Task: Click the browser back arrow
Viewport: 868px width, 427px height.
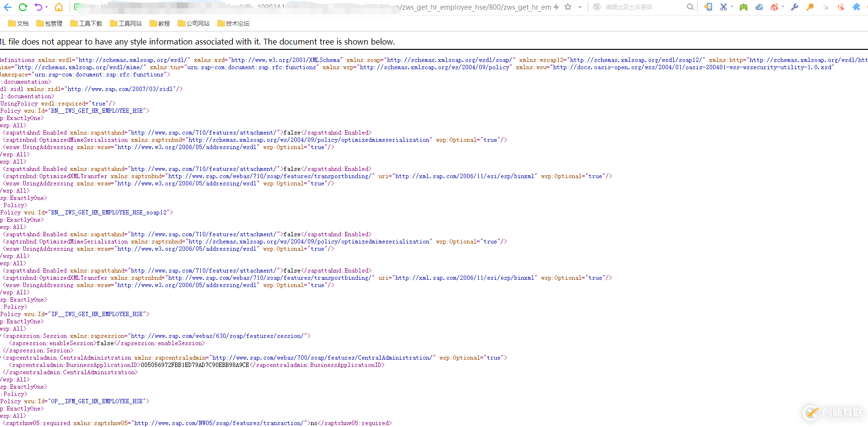Action: tap(8, 7)
